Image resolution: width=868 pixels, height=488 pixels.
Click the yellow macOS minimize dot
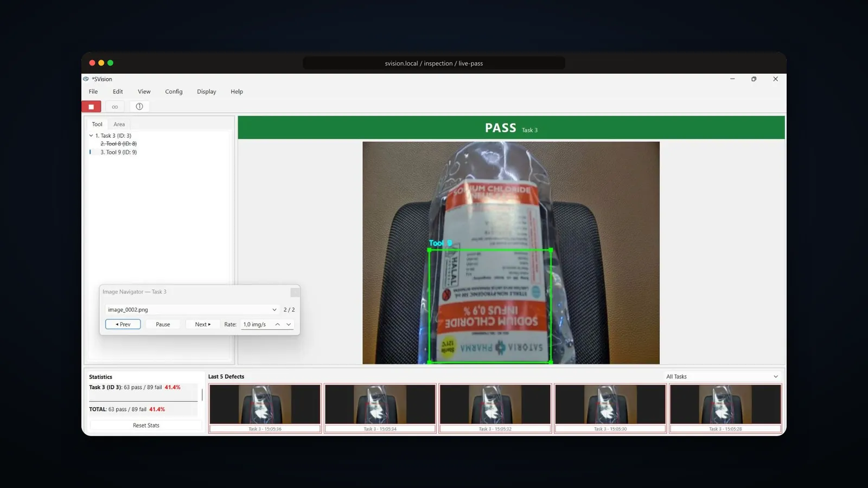point(101,63)
